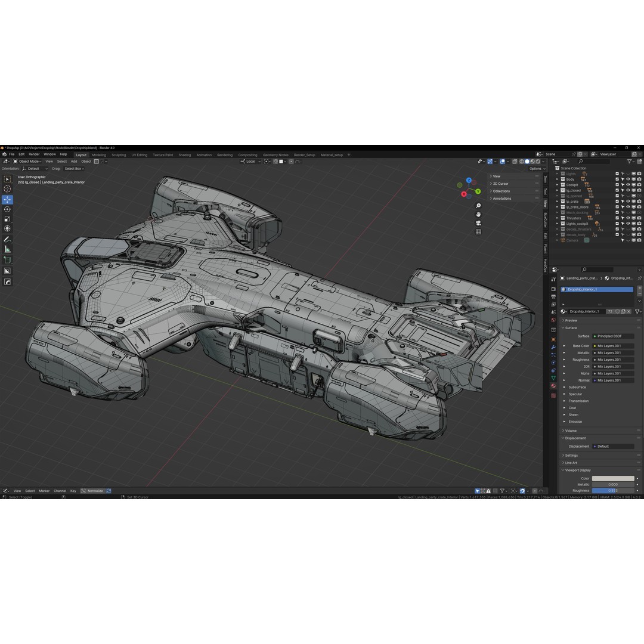This screenshot has height=644, width=644.
Task: Expand the Body collection tree
Action: 557,179
